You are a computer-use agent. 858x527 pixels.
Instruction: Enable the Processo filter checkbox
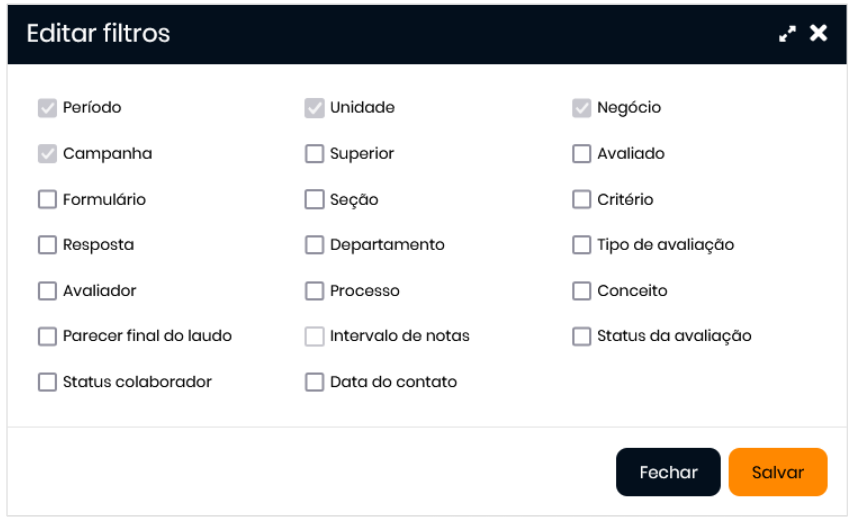pyautogui.click(x=315, y=291)
